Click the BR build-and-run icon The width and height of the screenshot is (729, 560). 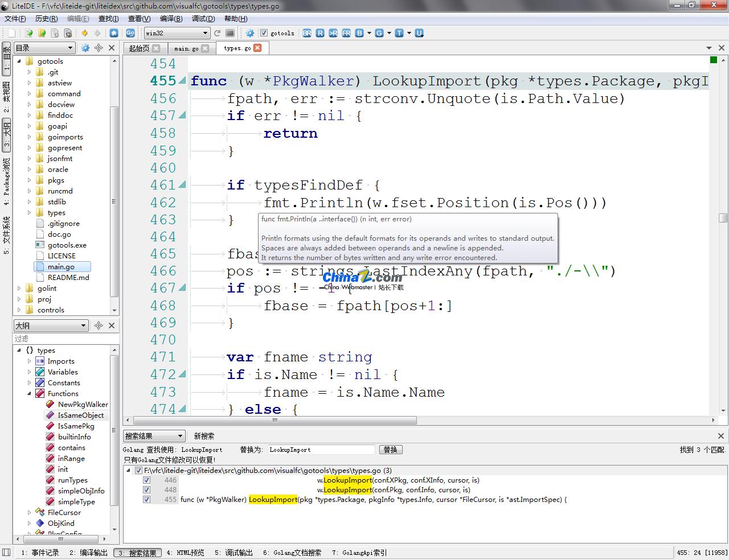click(307, 33)
